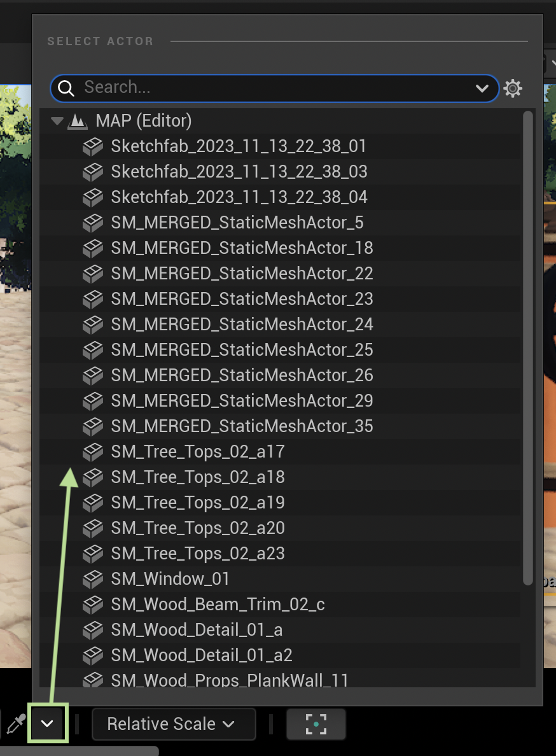Click the magnifier icon in search field
The height and width of the screenshot is (756, 556).
(66, 88)
